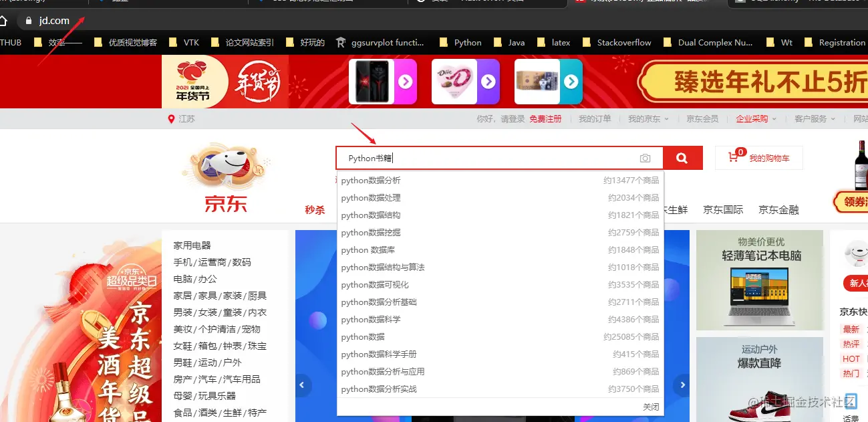Click arrow on tissue product promo
The image size is (868, 422).
pyautogui.click(x=571, y=82)
